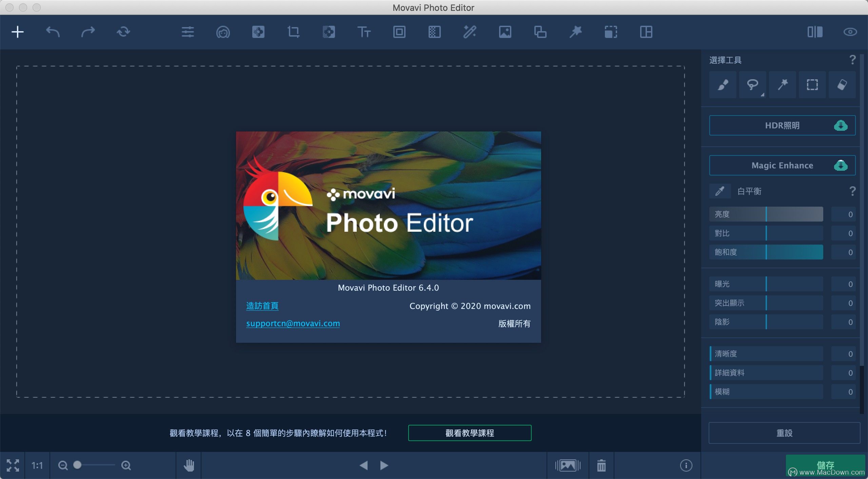Set zoom to 1:1 actual size

coord(37,465)
